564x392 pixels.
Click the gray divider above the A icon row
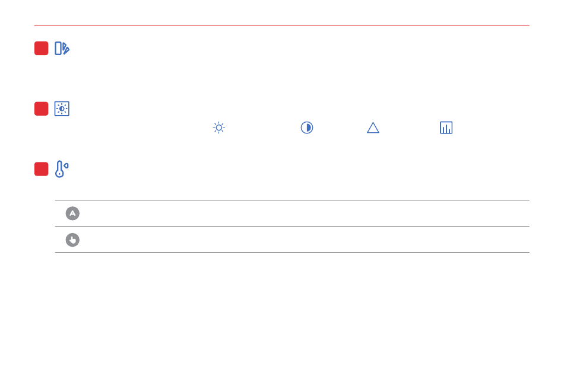point(292,200)
